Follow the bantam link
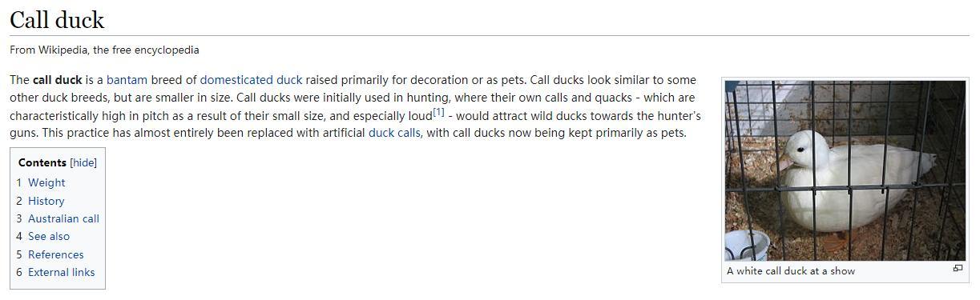The height and width of the screenshot is (300, 980). click(127, 80)
